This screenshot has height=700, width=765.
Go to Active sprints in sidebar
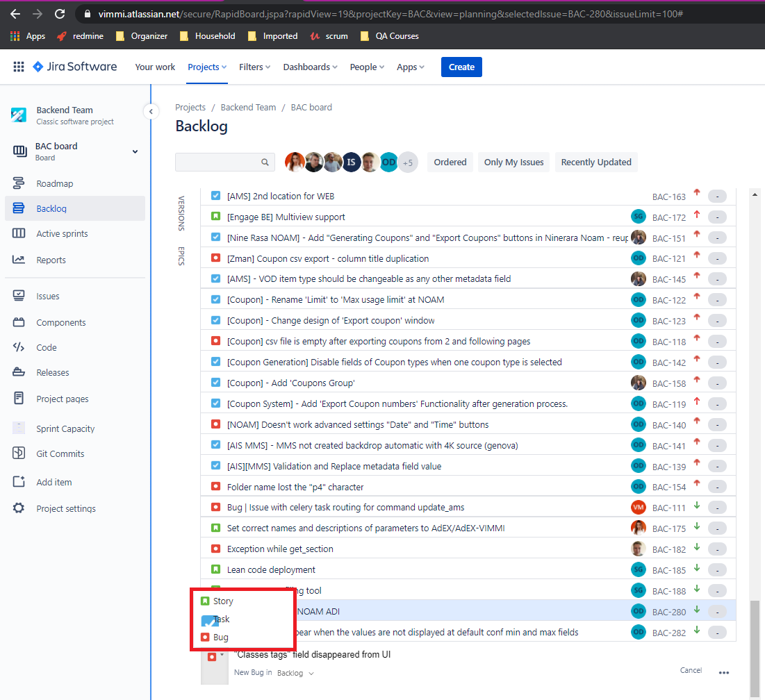tap(62, 233)
